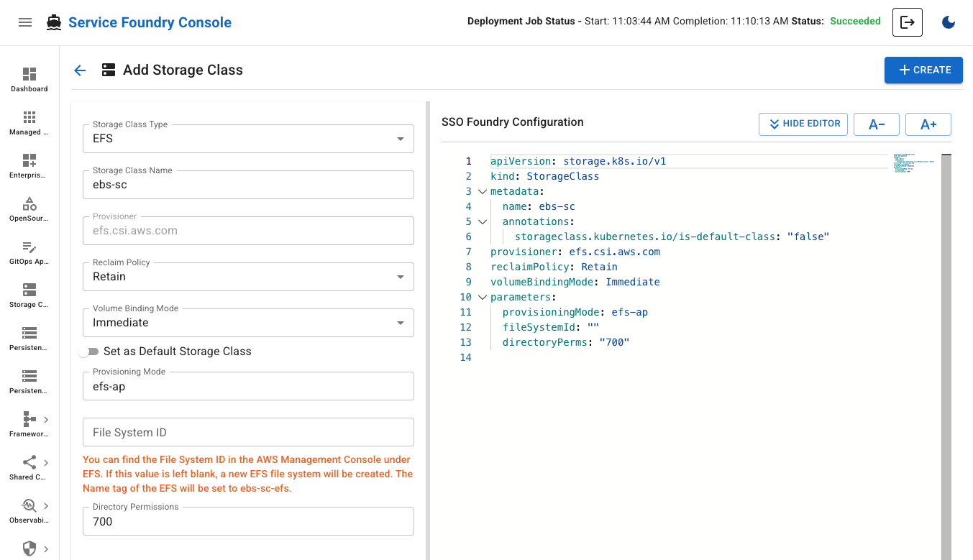Click the File System ID field
Screen dimensions: 973x560
[248, 433]
